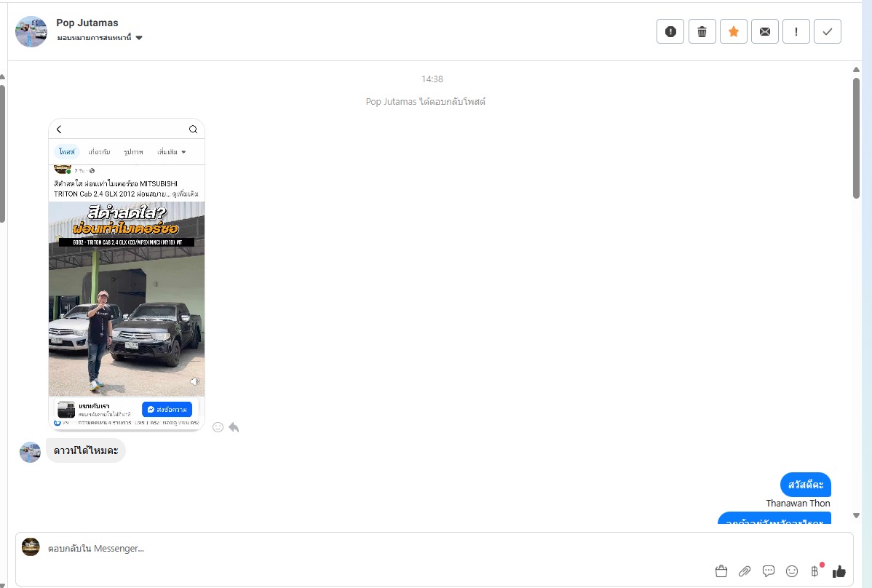Click the ดูเพิ่มเติม link in post caption
The height and width of the screenshot is (588, 872).
click(185, 194)
